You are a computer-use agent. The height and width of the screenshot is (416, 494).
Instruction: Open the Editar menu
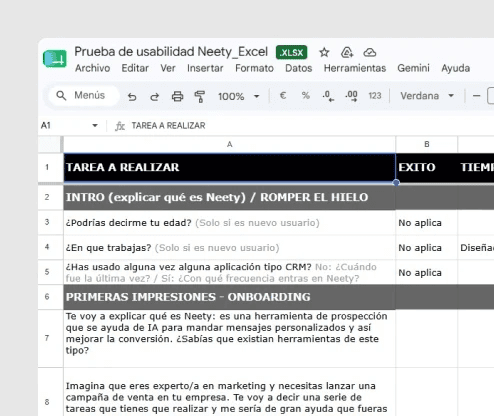tap(135, 68)
